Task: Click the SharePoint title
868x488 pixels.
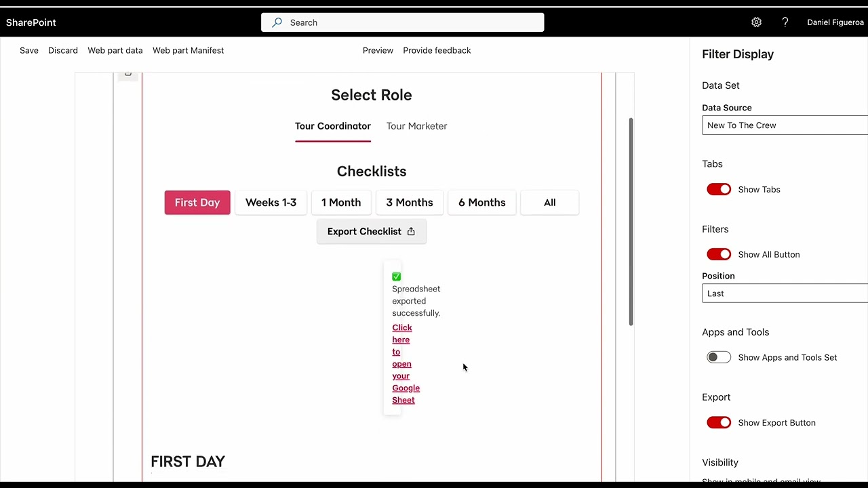Action: [x=31, y=22]
